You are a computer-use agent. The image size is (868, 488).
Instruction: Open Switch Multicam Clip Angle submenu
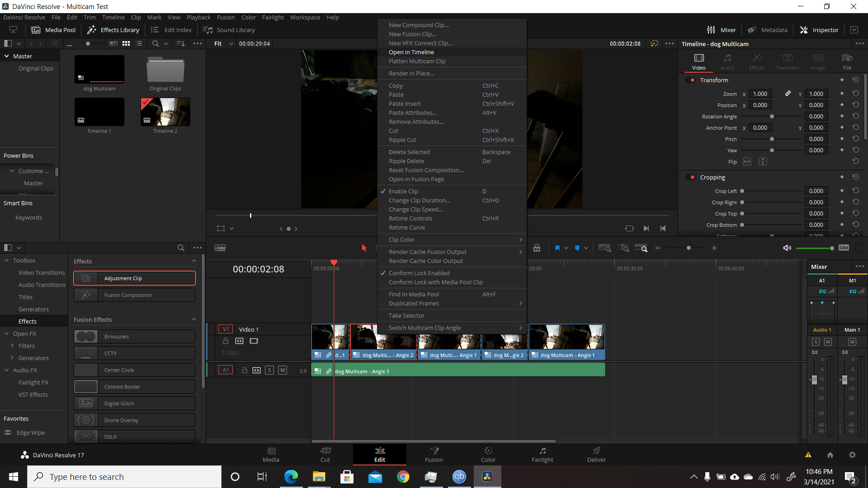(452, 328)
